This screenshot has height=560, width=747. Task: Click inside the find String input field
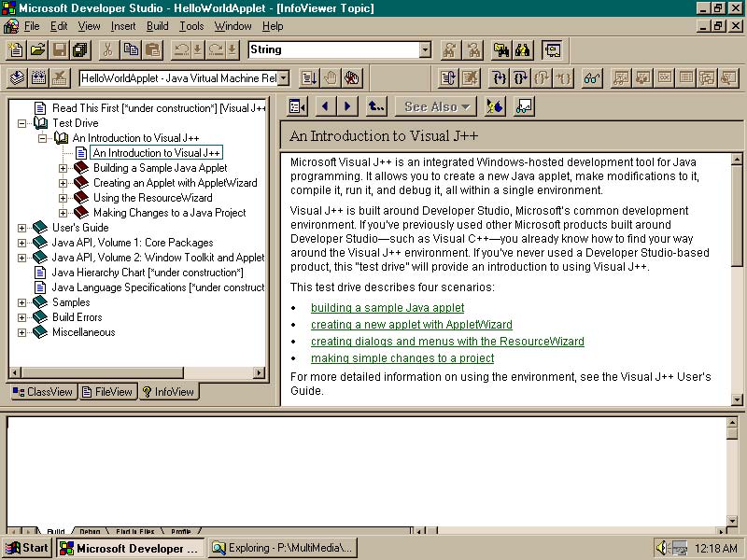pos(333,49)
